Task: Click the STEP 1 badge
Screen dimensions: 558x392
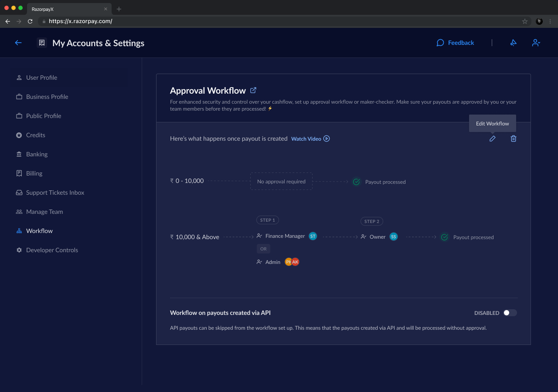Action: point(268,220)
